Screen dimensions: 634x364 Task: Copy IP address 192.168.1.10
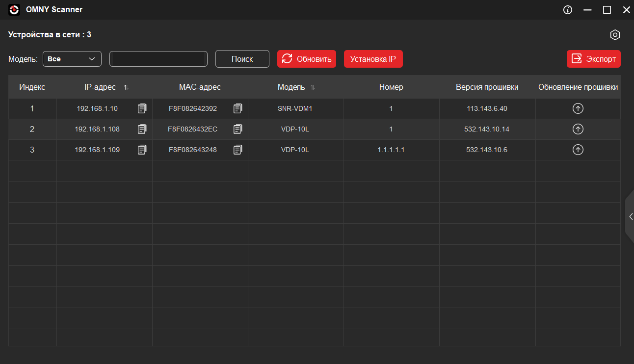click(x=142, y=108)
